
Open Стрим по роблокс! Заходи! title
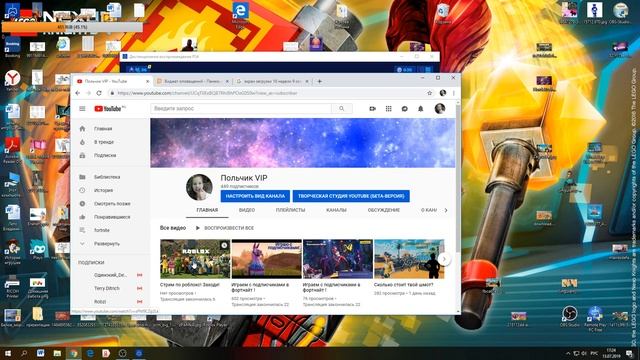click(190, 285)
